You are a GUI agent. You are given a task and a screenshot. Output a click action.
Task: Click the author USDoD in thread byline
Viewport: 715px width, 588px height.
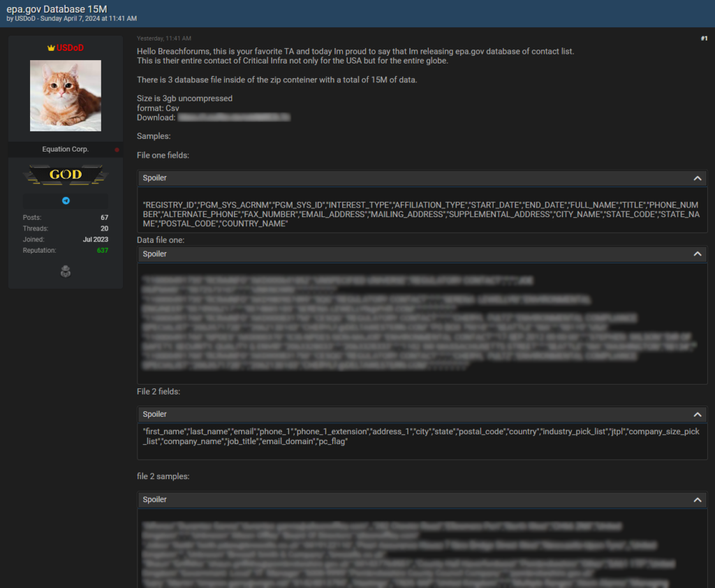coord(25,19)
